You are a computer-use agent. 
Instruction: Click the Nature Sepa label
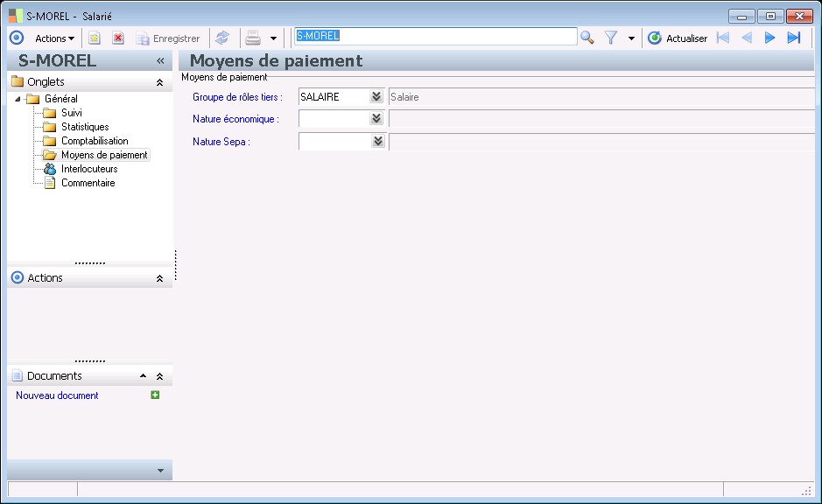pyautogui.click(x=221, y=142)
